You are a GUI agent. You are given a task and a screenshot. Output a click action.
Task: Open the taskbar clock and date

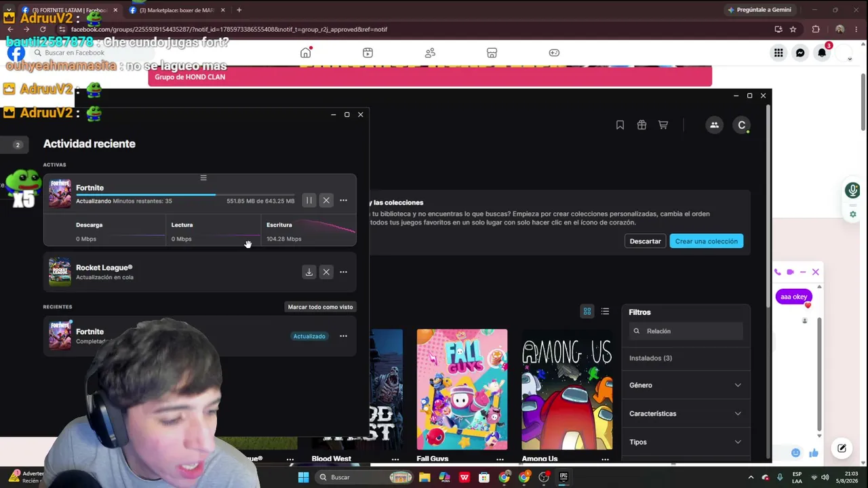tap(846, 477)
